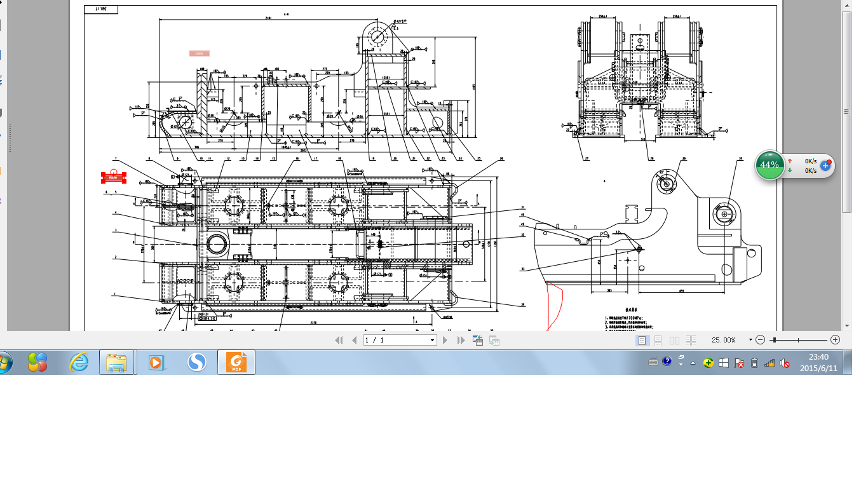The height and width of the screenshot is (488, 868).
Task: Click the zoom slider handle
Action: click(x=773, y=340)
